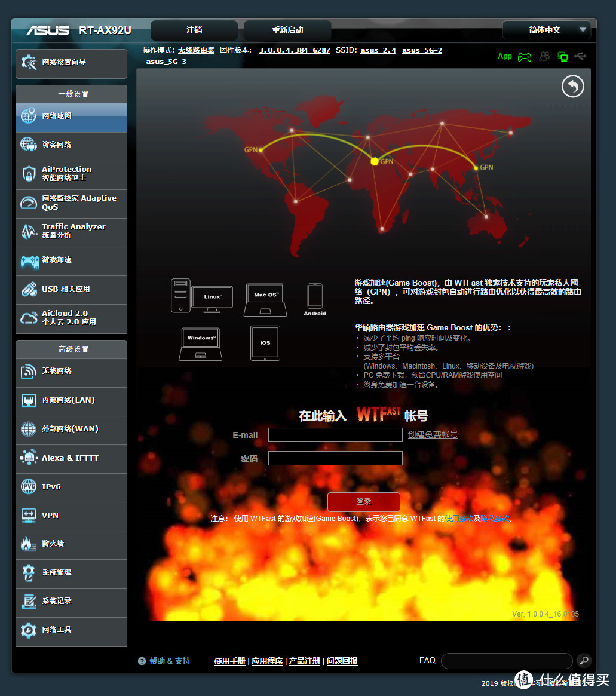This screenshot has height=696, width=616.
Task: Open the 使用条款 terms link
Action: point(459,519)
